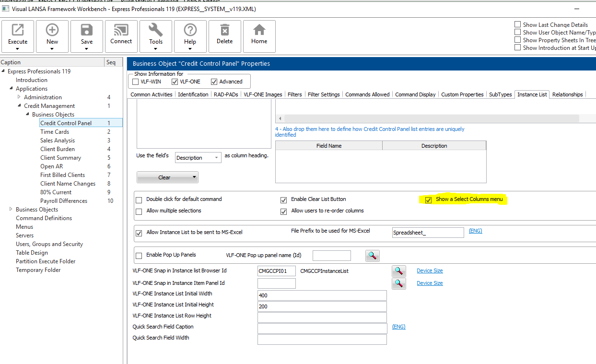Click the File Prefix Spreadsheet_ input field
This screenshot has height=364, width=596.
tap(428, 233)
